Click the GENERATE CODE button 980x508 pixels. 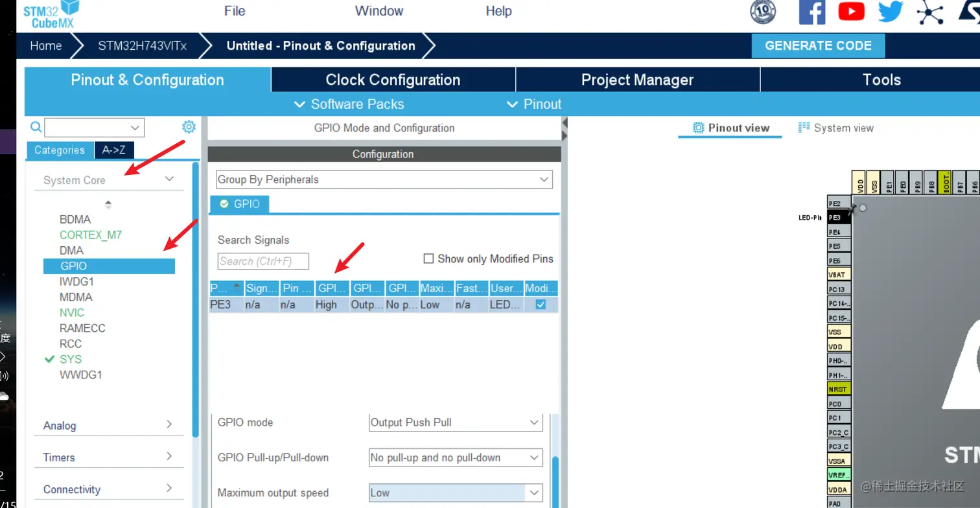point(818,45)
